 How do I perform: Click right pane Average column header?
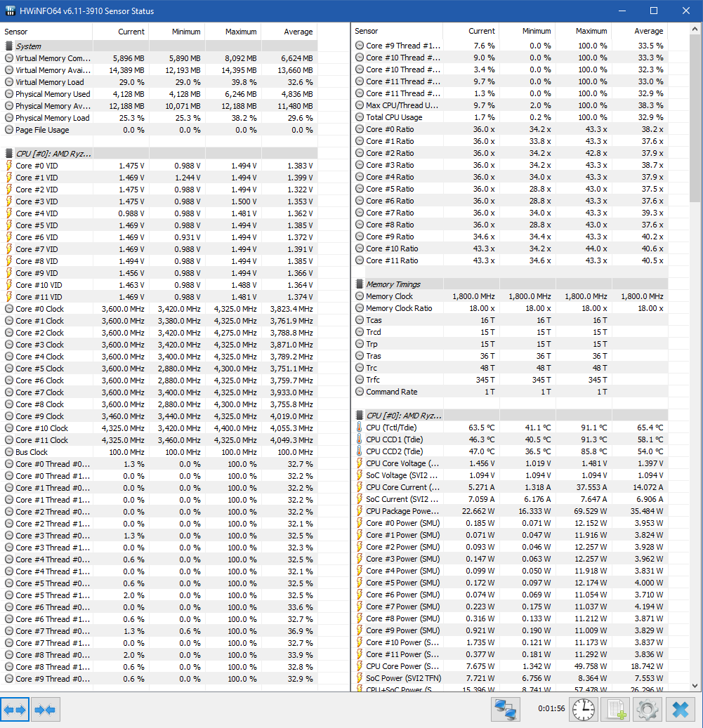pos(640,31)
